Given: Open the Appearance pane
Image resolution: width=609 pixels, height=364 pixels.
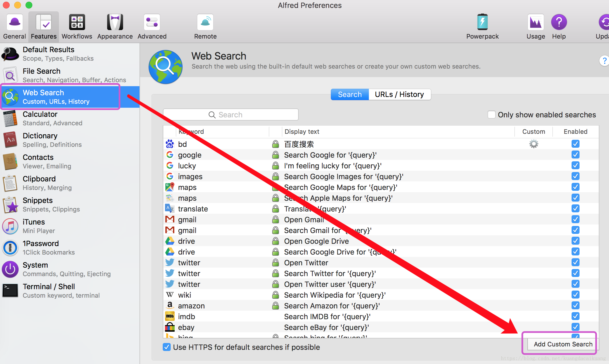Looking at the screenshot, I should click(115, 27).
